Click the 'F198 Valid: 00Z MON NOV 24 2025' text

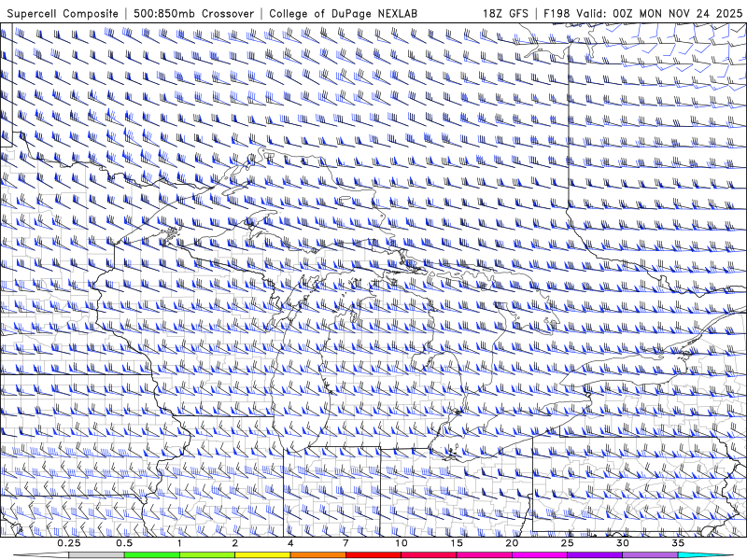(x=642, y=13)
